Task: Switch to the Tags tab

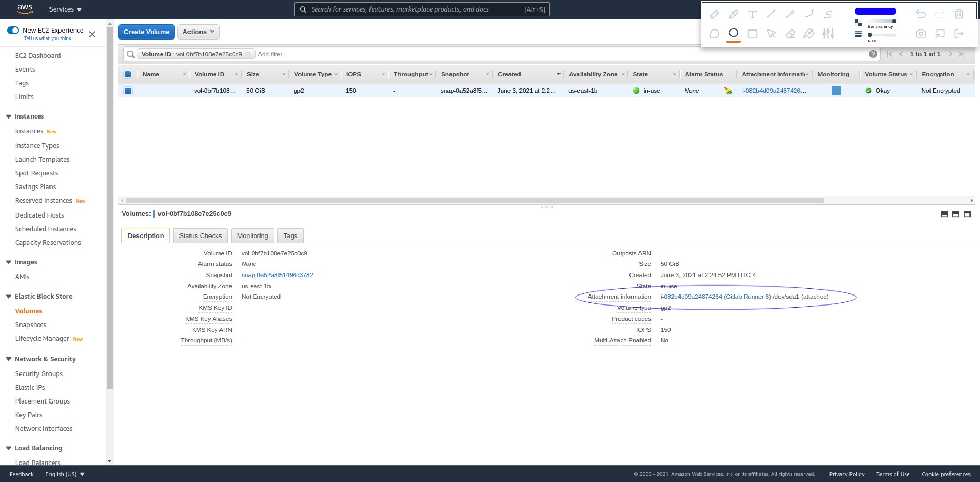Action: 291,235
